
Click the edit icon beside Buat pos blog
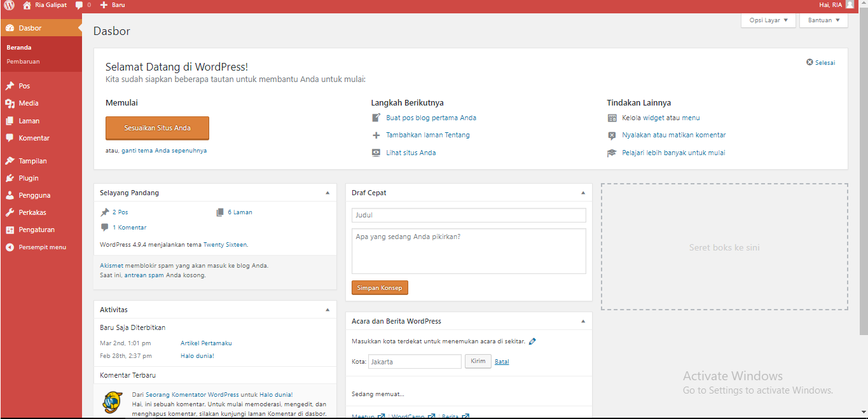(x=376, y=118)
